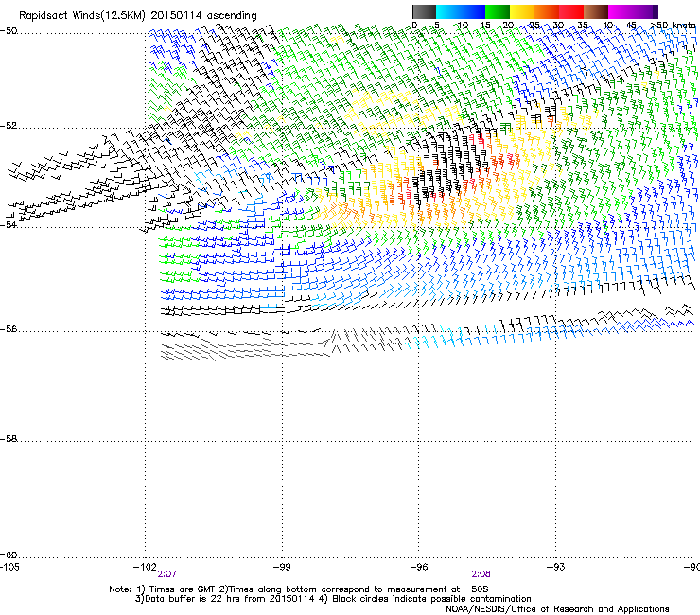Screen dimensions: 700x615
Task: Click the brown 35-40 knots color band
Action: pos(596,11)
